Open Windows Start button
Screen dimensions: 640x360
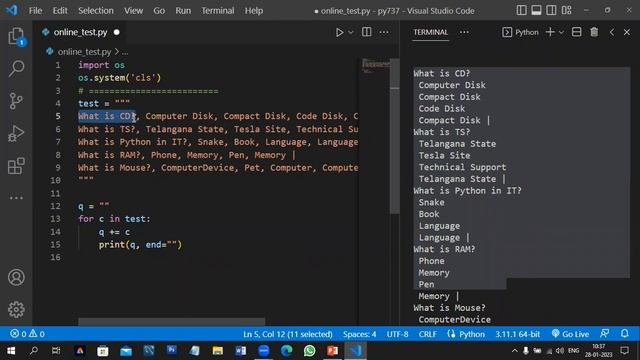point(11,351)
